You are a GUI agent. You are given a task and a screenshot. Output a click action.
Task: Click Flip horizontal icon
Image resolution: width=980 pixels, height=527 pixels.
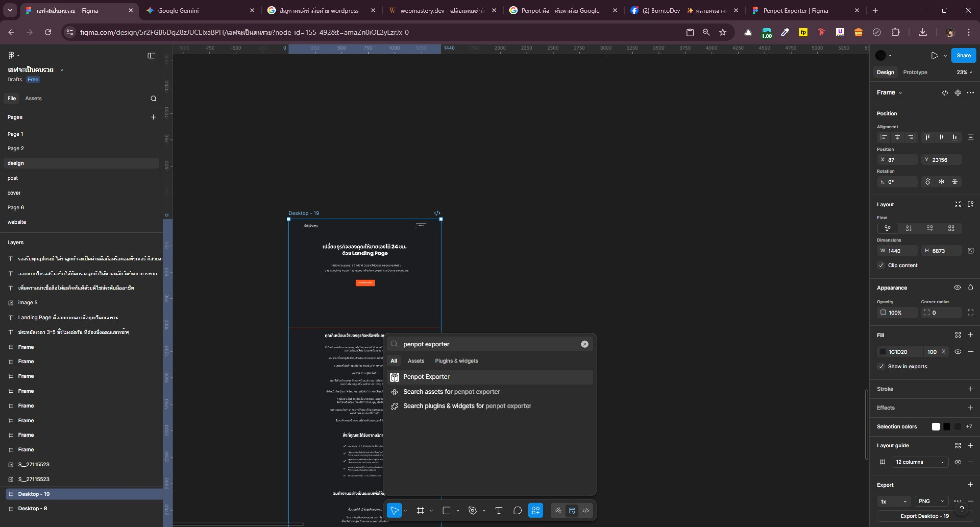point(941,182)
